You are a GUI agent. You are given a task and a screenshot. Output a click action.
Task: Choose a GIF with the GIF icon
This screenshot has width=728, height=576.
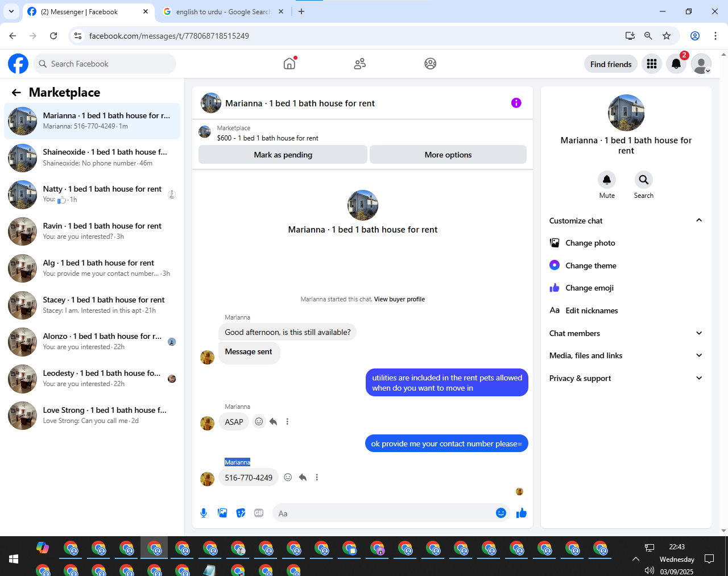point(259,513)
